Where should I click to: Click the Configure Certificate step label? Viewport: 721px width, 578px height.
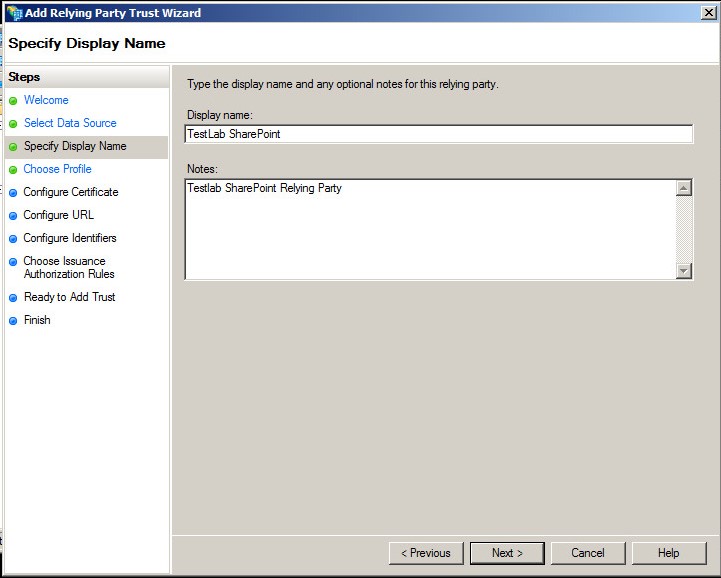[x=71, y=192]
